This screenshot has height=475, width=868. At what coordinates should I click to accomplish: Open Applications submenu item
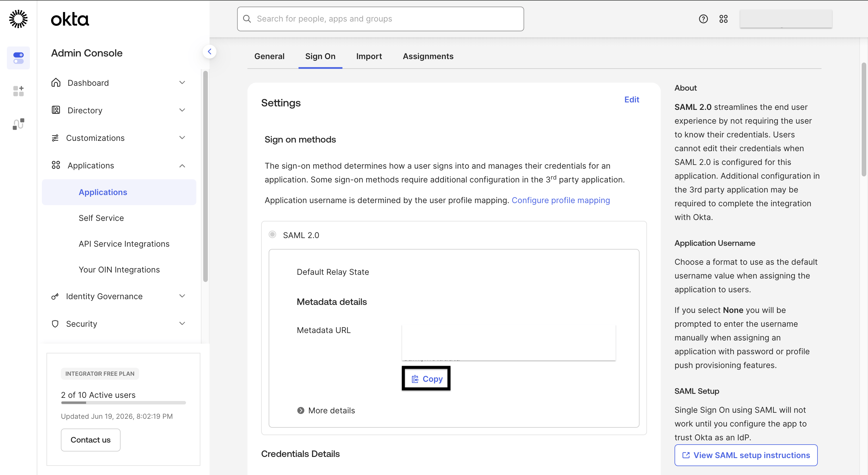[x=119, y=192]
